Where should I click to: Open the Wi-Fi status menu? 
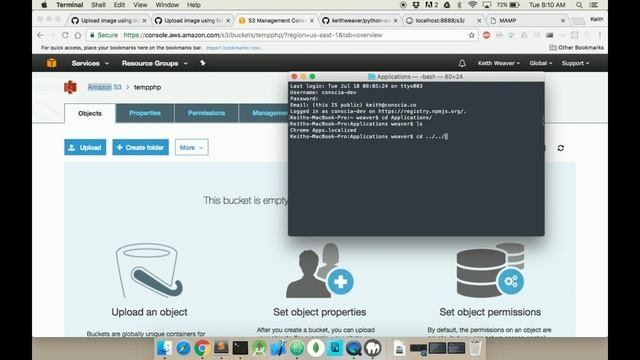coord(472,5)
